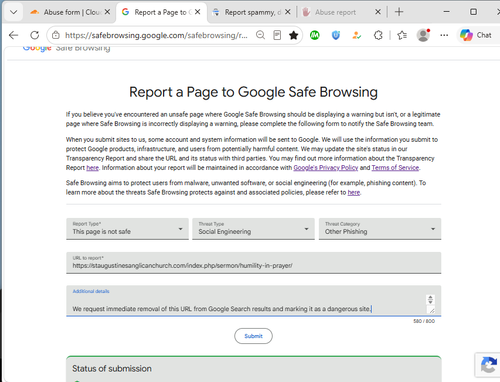
Task: Open the Terms of Service link
Action: pos(395,168)
